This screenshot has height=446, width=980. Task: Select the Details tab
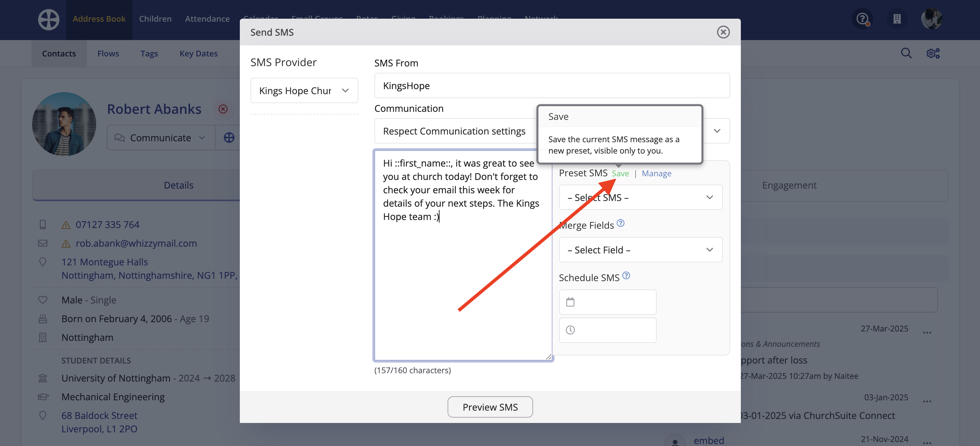(178, 185)
